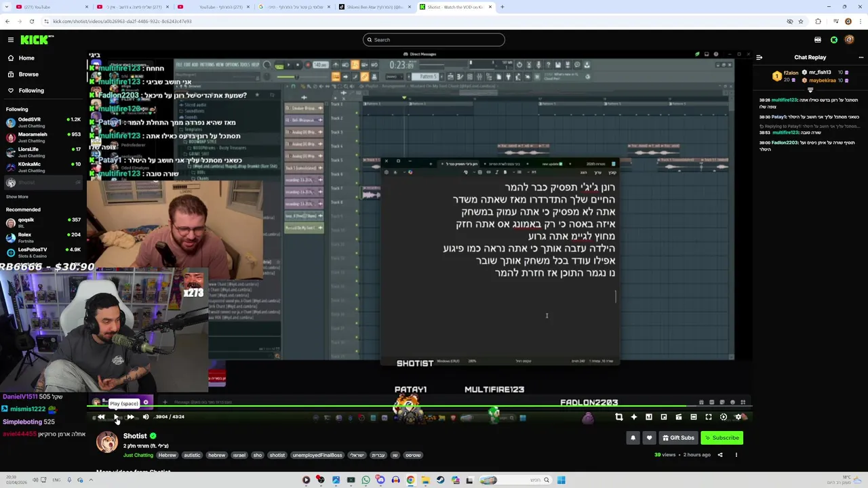This screenshot has width=868, height=488.
Task: Open the playback speed icon
Action: click(x=723, y=417)
